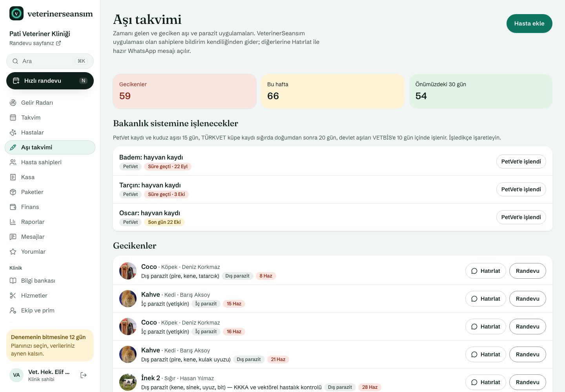Viewport: 565px width, 392px height.
Task: Send Hatırlat for İnek 2
Action: tap(486, 382)
